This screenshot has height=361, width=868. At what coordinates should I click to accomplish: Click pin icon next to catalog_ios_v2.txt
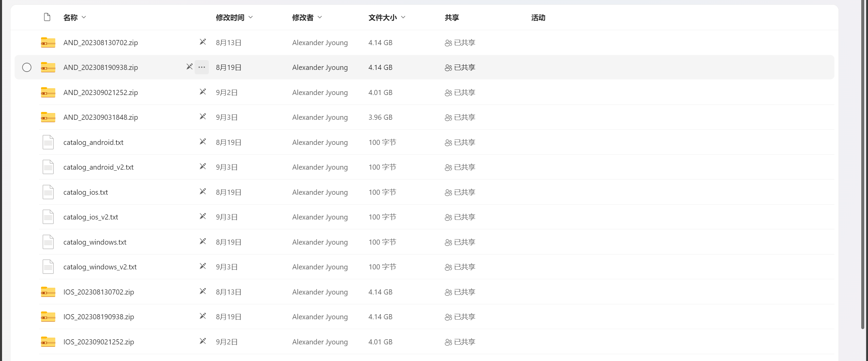click(x=203, y=216)
